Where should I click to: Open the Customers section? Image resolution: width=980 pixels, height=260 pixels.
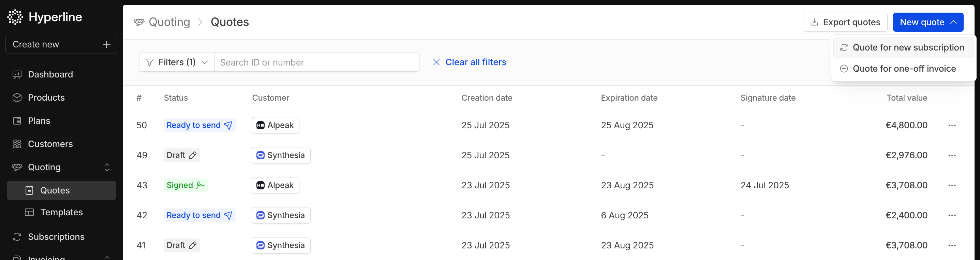61,144
